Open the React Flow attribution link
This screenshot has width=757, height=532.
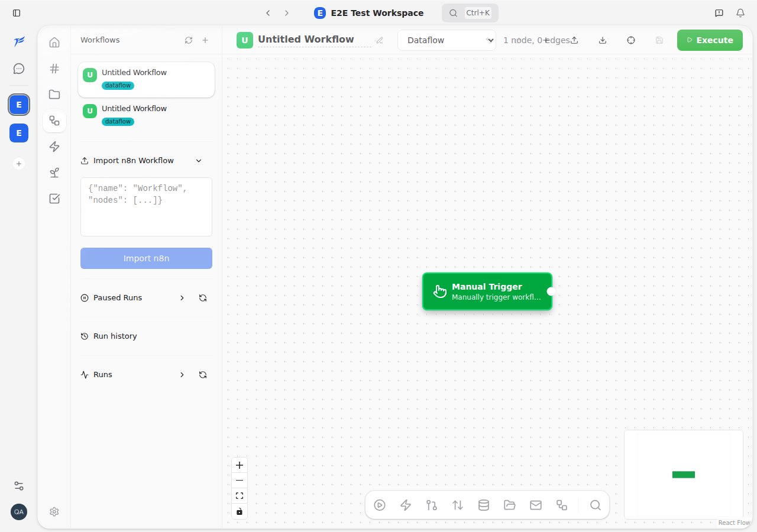734,523
